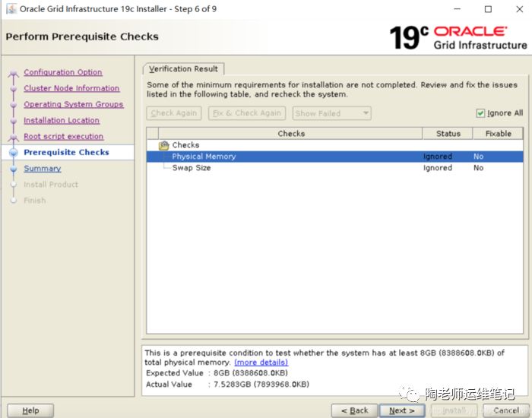The width and height of the screenshot is (532, 418).
Task: Select the Swap Size row
Action: (x=334, y=168)
